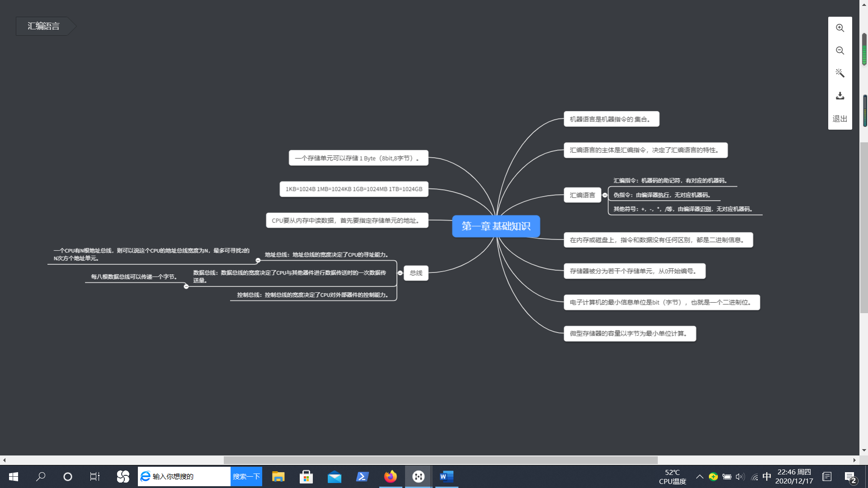The height and width of the screenshot is (488, 868).
Task: Click the download/save icon
Action: 840,96
